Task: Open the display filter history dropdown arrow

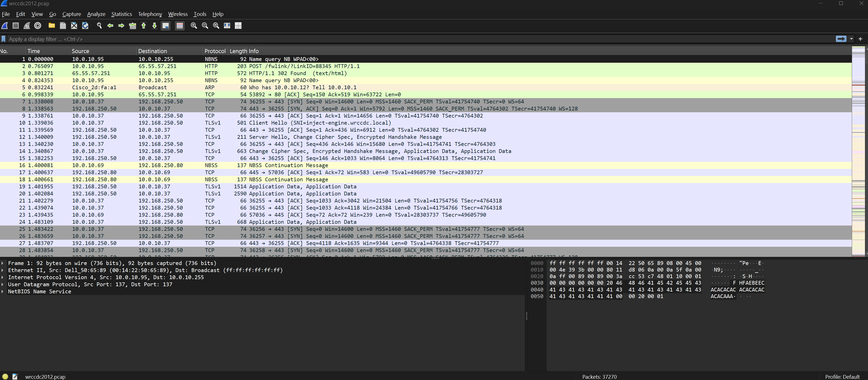Action: (851, 39)
